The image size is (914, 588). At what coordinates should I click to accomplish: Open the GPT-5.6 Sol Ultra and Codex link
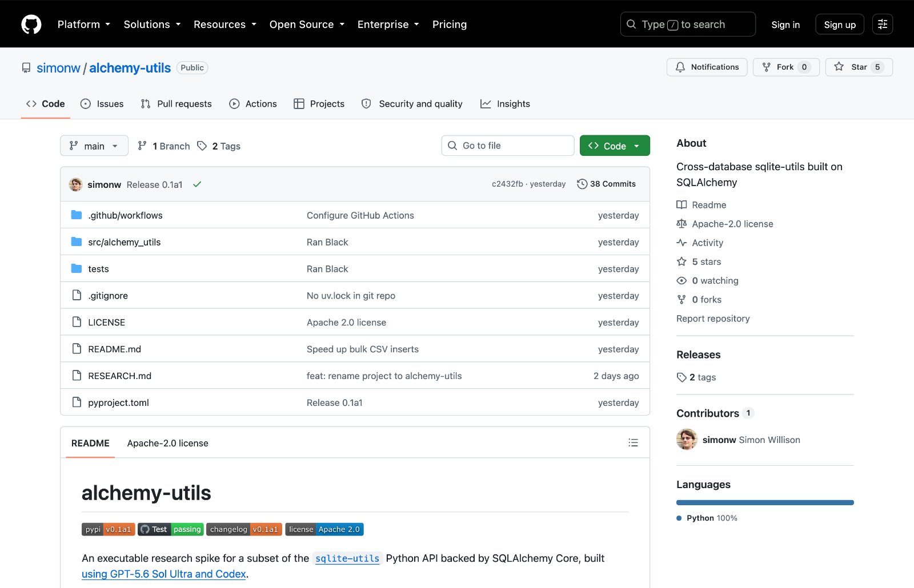pos(164,574)
